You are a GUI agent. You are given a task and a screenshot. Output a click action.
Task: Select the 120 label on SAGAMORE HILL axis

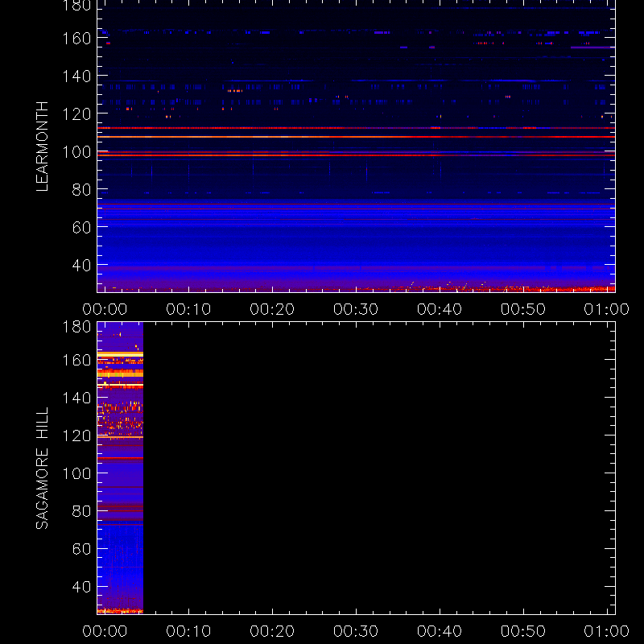click(76, 436)
